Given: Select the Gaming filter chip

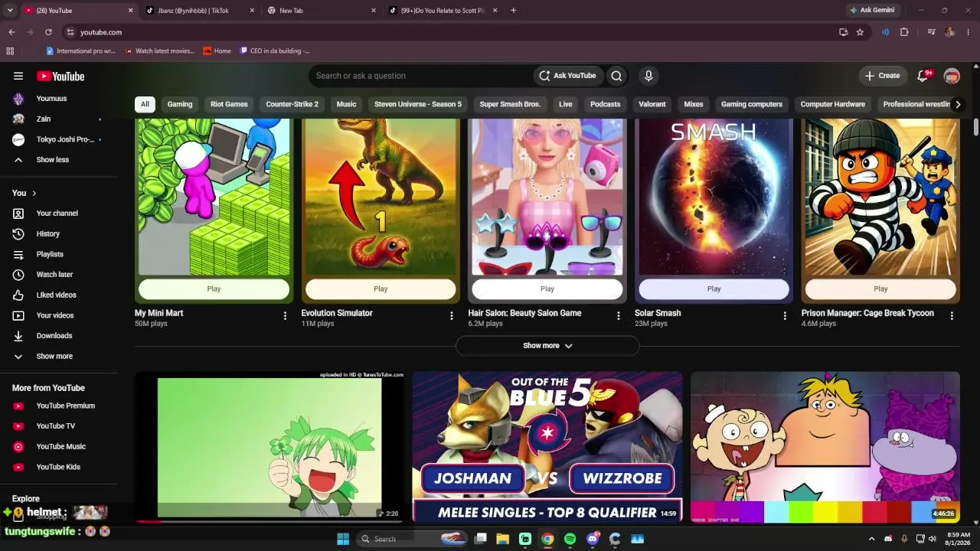Looking at the screenshot, I should pos(180,104).
